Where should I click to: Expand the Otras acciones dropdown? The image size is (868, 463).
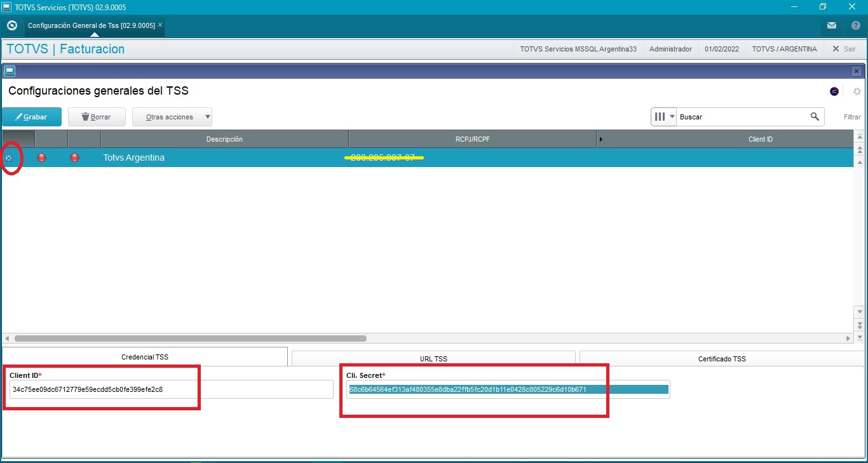point(207,117)
